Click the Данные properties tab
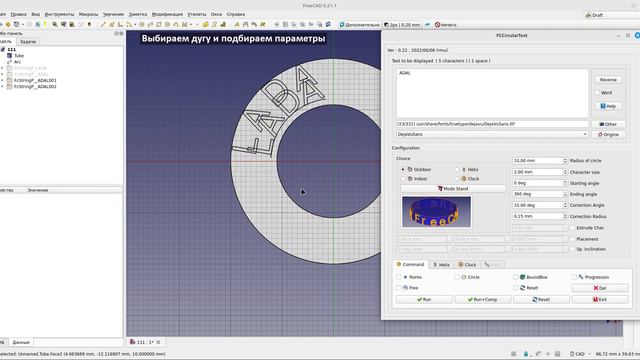The width and height of the screenshot is (640, 360). 21,342
